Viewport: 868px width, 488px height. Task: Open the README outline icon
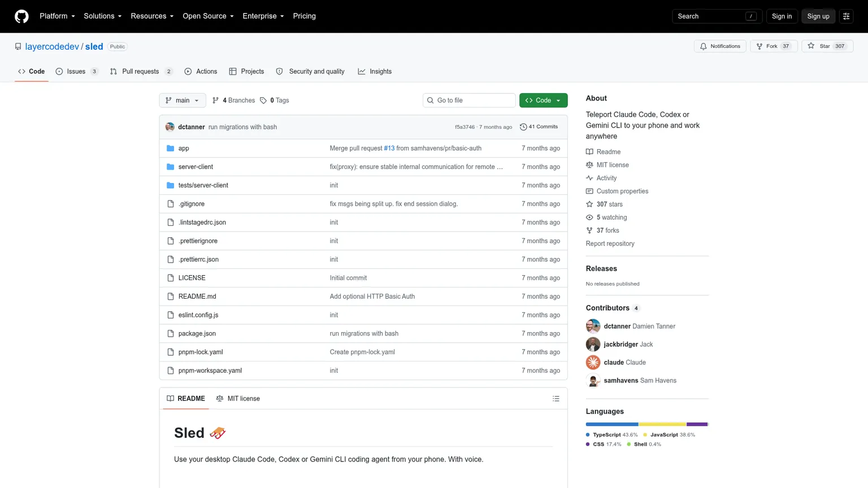(x=556, y=399)
